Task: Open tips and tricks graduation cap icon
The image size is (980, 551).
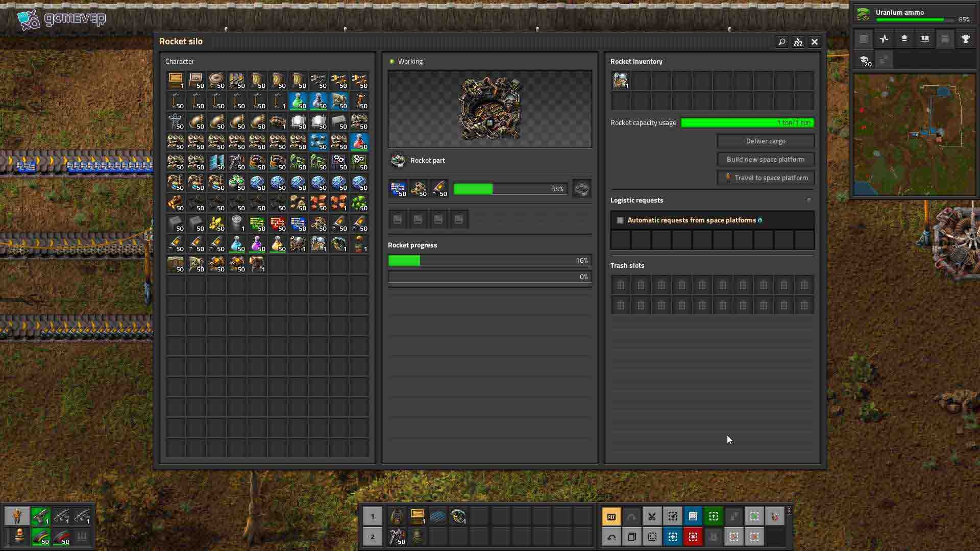Action: (x=865, y=61)
